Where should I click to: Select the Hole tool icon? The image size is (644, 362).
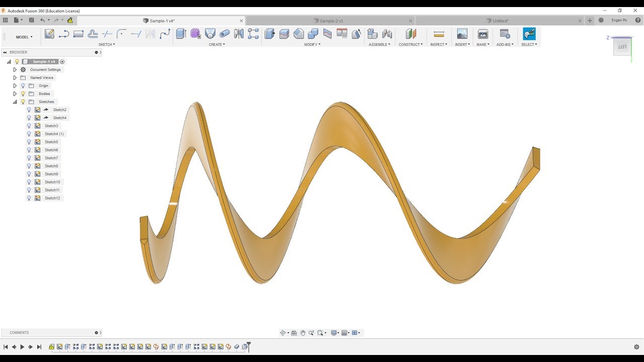point(210,34)
